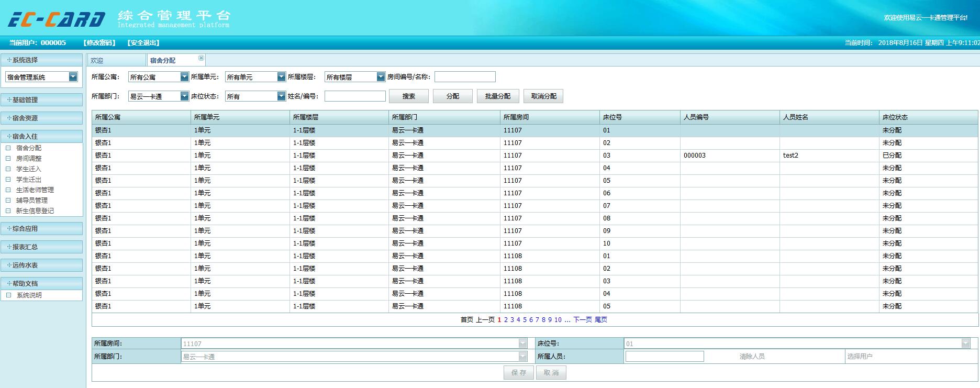Collapse the 宿舍入住 sidebar section
This screenshot has width=980, height=388.
41,136
